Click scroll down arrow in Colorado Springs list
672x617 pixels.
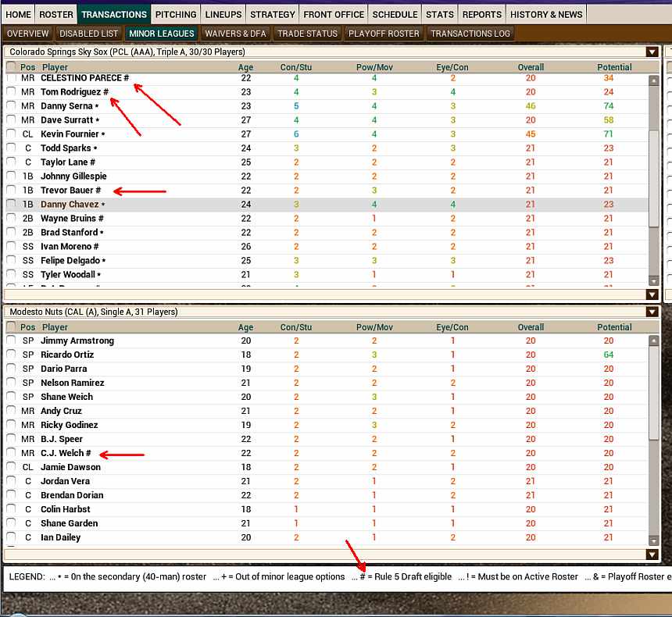point(654,280)
